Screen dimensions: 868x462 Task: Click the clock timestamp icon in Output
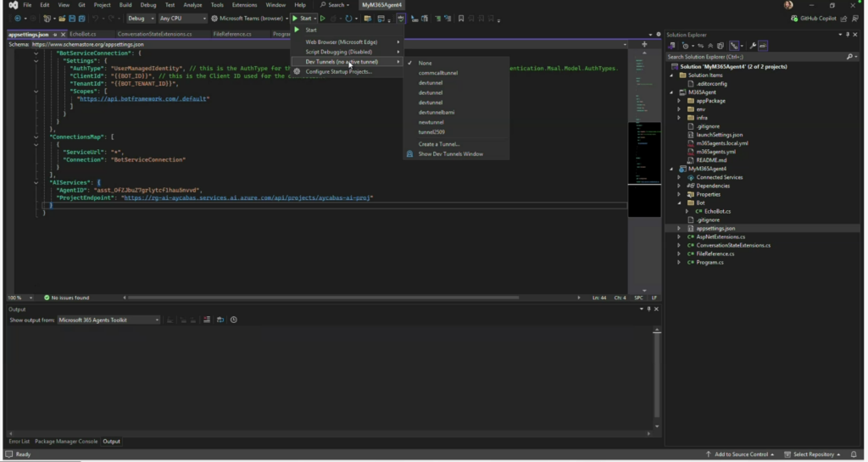coord(234,320)
